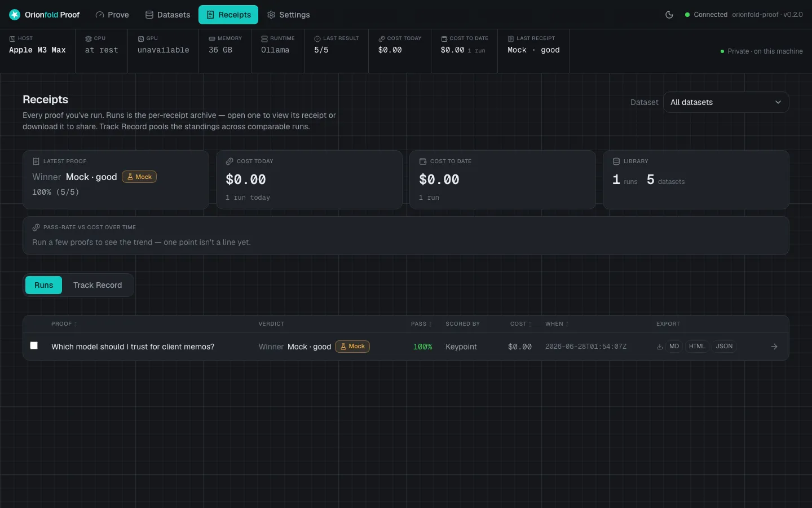Click the download icon in Export column
Image resolution: width=812 pixels, height=508 pixels.
pos(660,347)
